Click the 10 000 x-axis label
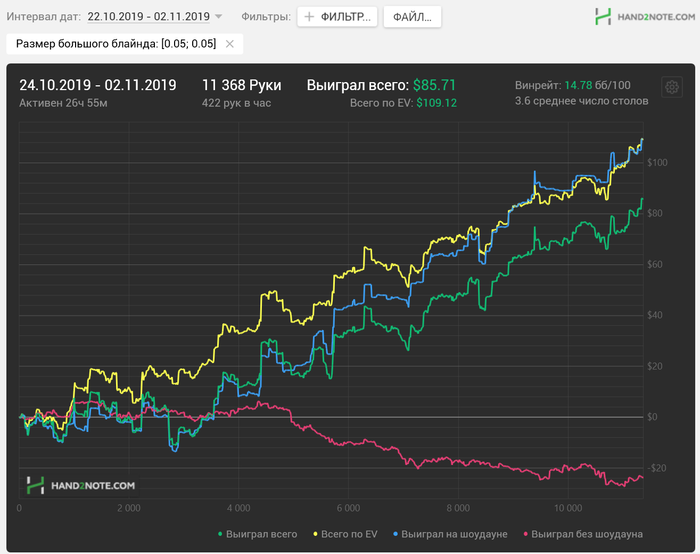The width and height of the screenshot is (700, 554). pos(568,508)
